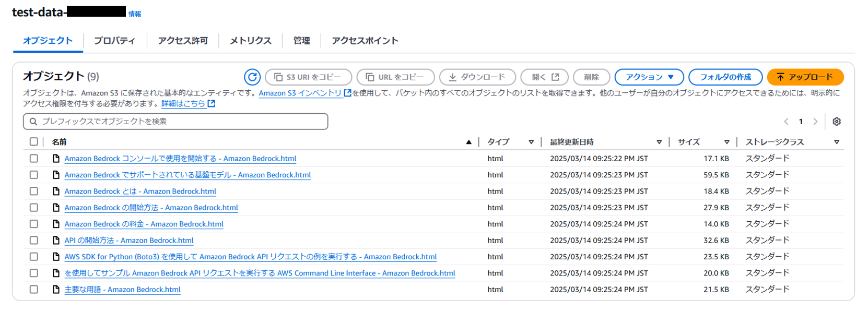The image size is (868, 311).
Task: Sort by タイプ column arrow
Action: 531,142
